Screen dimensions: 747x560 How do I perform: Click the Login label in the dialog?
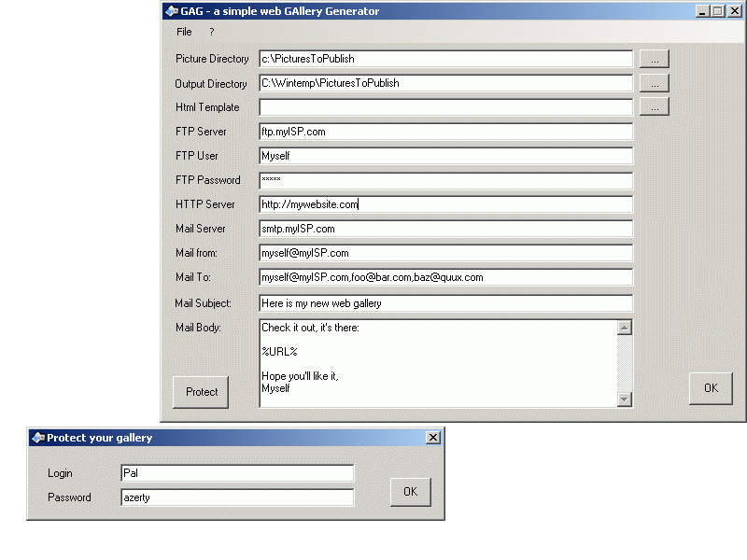pos(60,473)
